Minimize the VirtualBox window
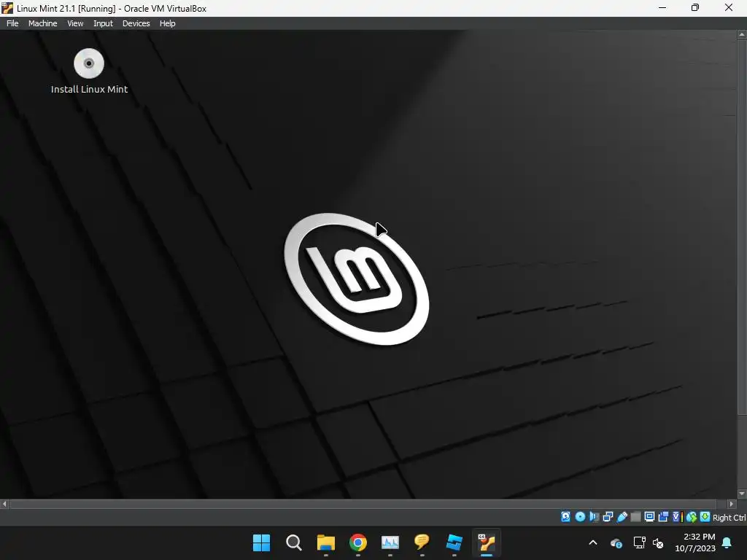 tap(662, 8)
